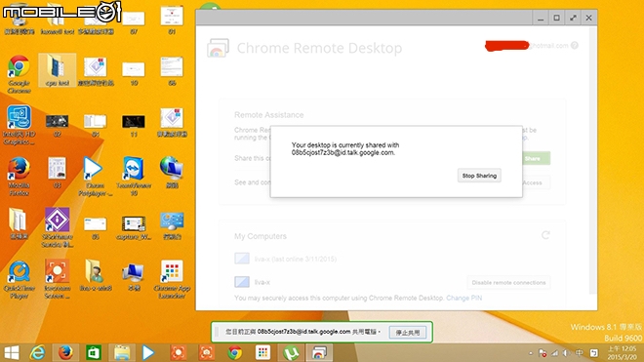The image size is (644, 362).
Task: Launch Internet Explorer from the taskbar
Action: pos(37,352)
